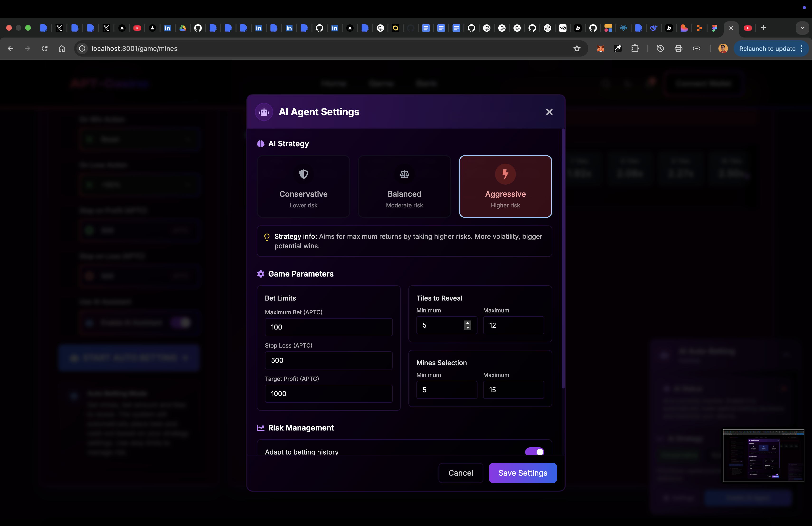Open the tab search dropdown chevron
The image size is (812, 526).
[802, 28]
